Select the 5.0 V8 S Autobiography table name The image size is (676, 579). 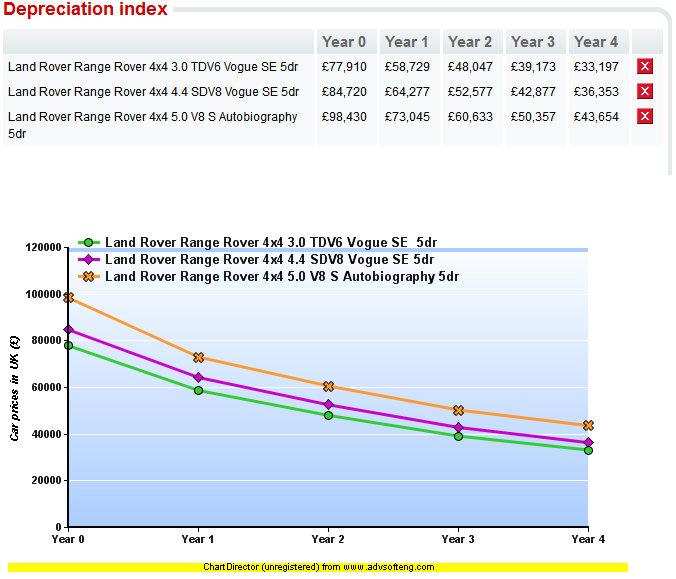click(153, 125)
